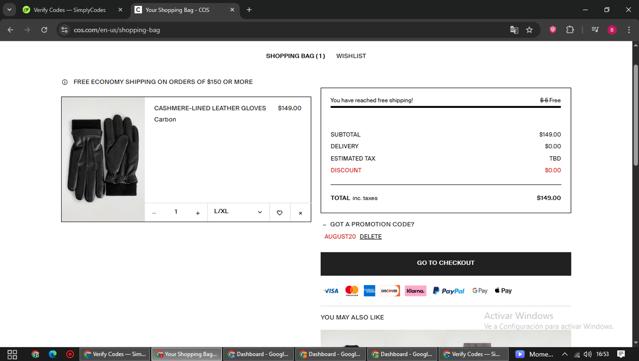Image resolution: width=639 pixels, height=361 pixels.
Task: Reload the COS shopping bag page
Action: (x=44, y=30)
